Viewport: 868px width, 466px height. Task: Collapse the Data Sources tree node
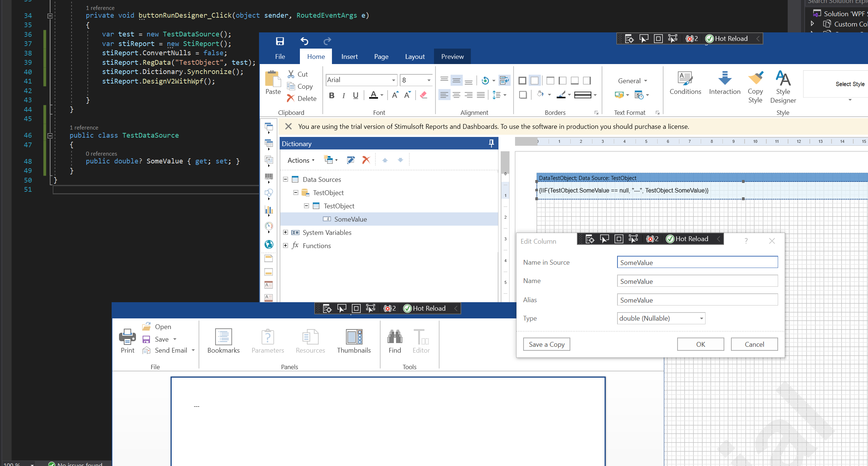(286, 179)
